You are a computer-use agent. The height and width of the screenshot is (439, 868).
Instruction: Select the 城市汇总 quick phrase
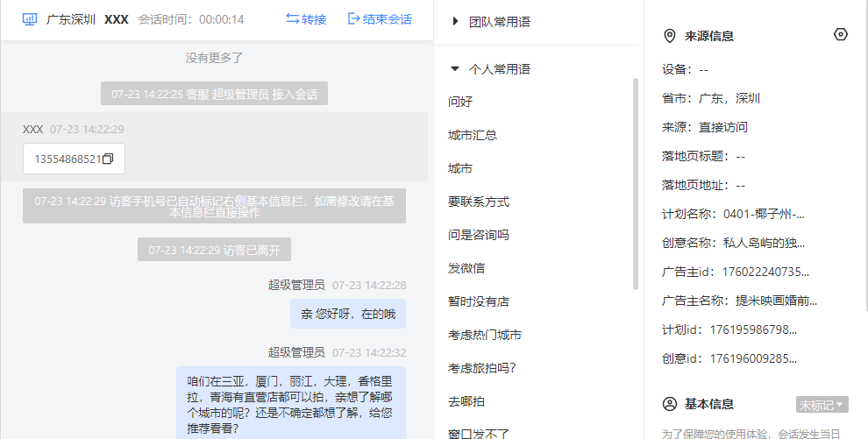point(473,135)
